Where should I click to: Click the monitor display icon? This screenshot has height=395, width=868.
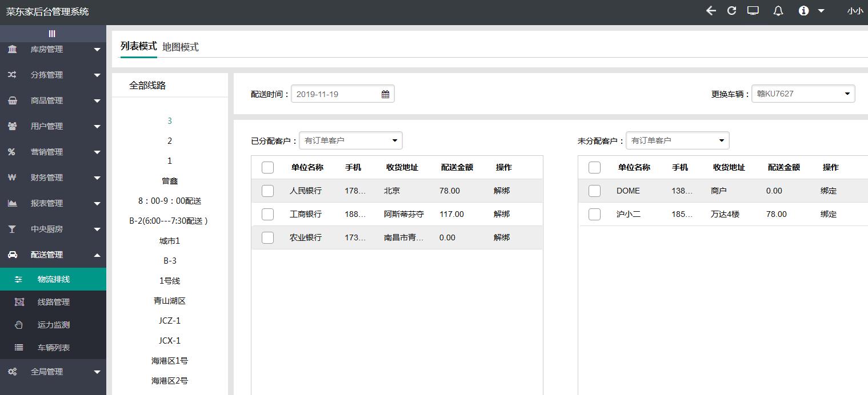coord(753,11)
